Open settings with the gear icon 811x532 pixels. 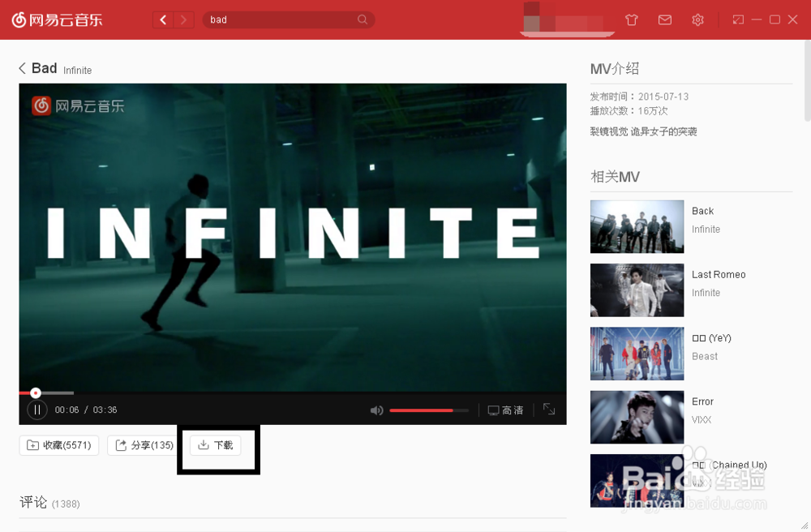click(x=697, y=19)
